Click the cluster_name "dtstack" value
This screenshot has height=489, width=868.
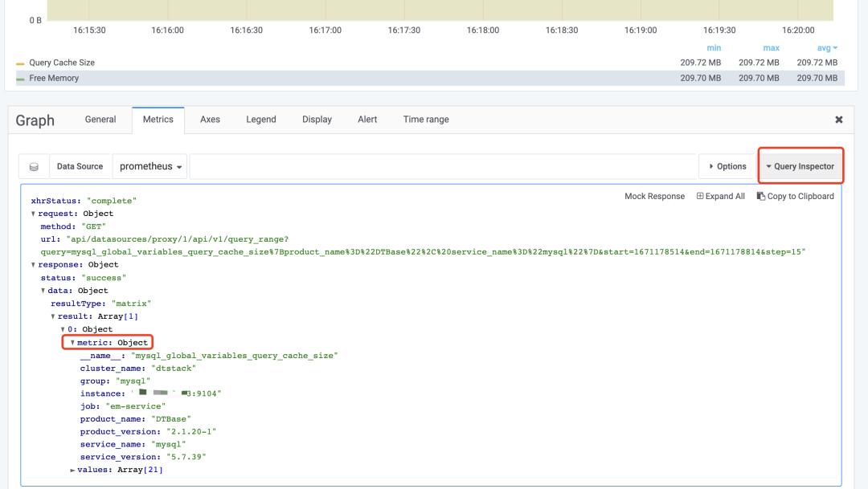point(174,369)
